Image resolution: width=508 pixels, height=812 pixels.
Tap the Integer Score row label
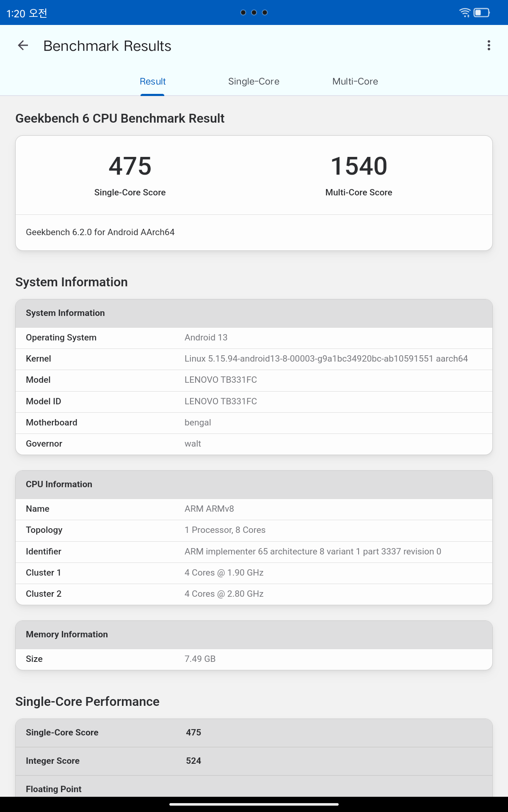point(53,761)
